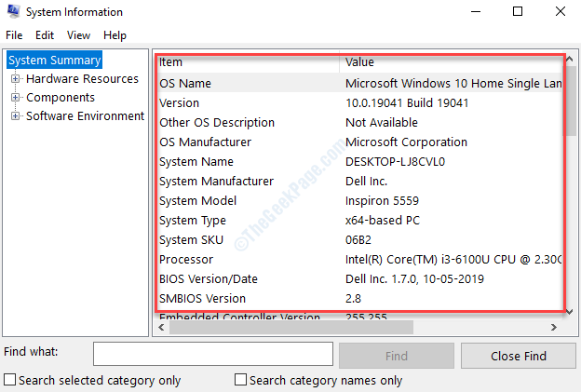This screenshot has height=392, width=581.
Task: Click the value 10.0.19041 Build 19041
Action: point(407,103)
